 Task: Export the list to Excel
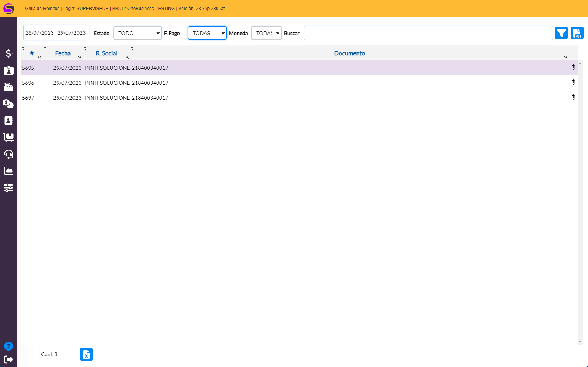(x=86, y=354)
